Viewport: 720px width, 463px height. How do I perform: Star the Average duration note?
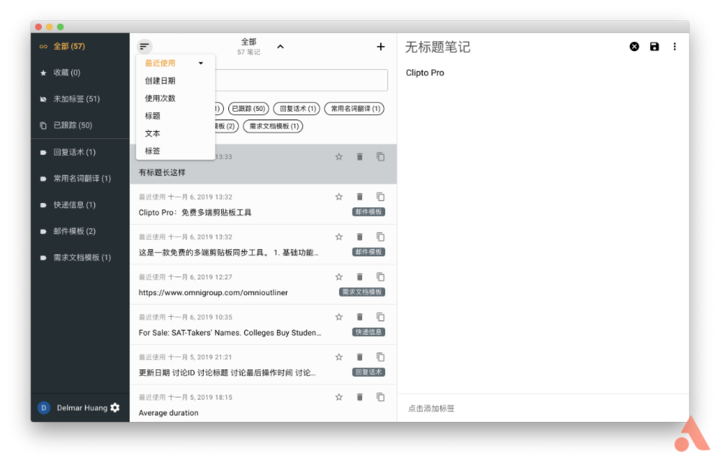[339, 397]
